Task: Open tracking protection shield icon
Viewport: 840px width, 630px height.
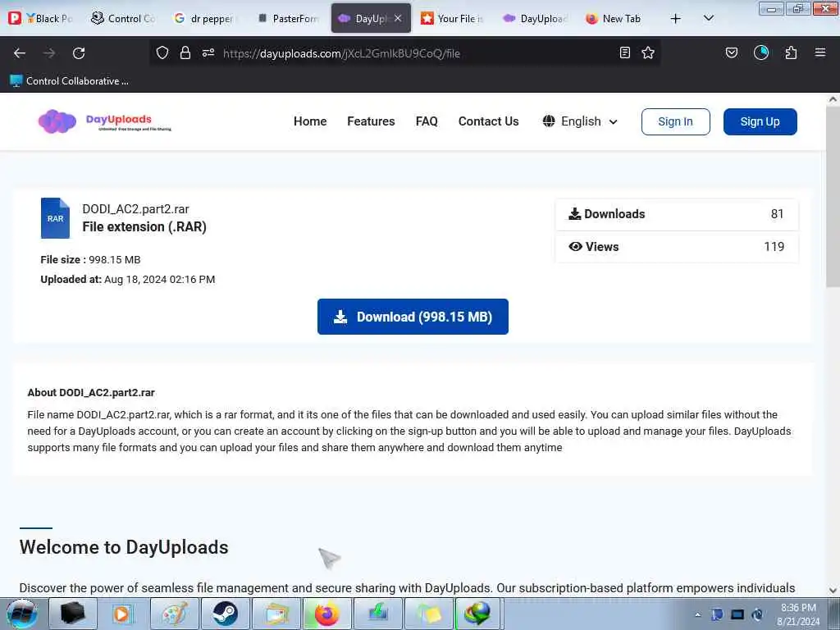Action: 162,52
